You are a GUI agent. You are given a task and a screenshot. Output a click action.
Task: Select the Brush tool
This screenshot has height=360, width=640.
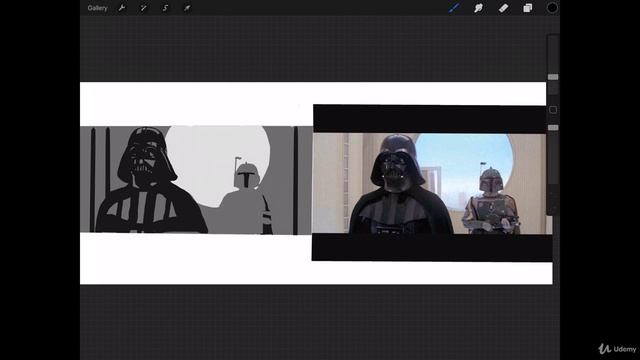[454, 8]
